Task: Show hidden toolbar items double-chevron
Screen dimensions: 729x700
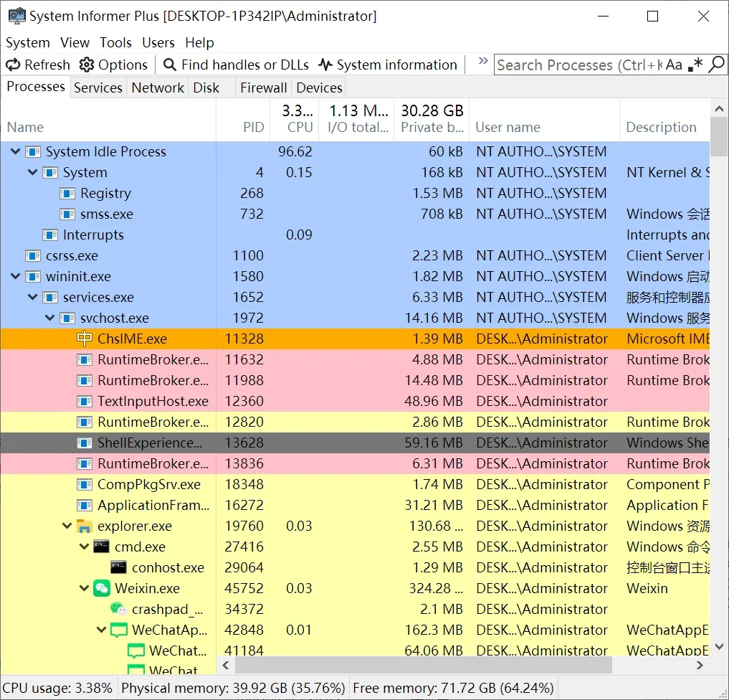Action: coord(483,61)
